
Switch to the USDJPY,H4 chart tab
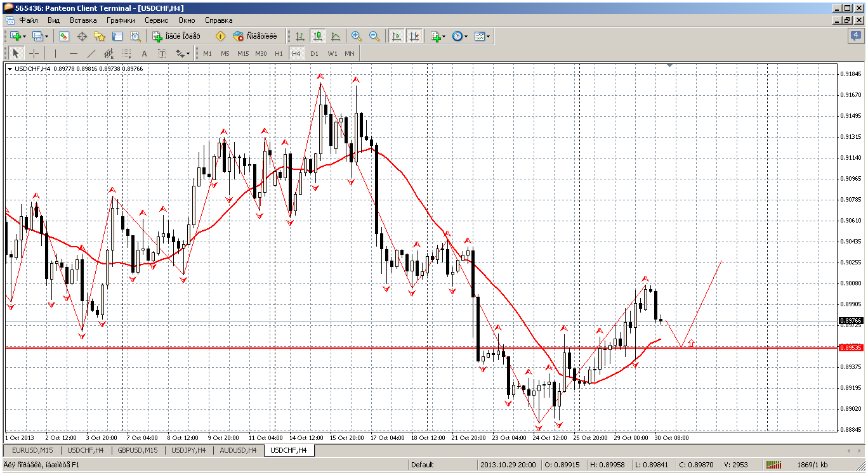(187, 450)
